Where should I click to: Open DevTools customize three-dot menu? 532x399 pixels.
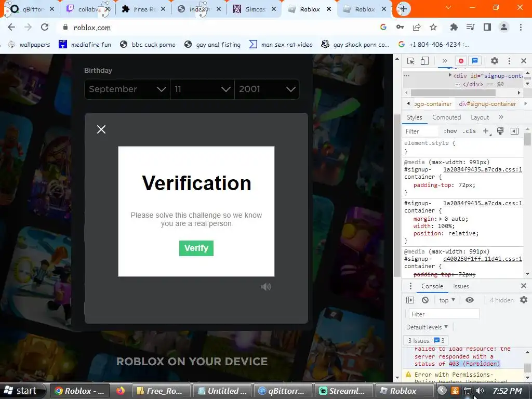pyautogui.click(x=509, y=61)
